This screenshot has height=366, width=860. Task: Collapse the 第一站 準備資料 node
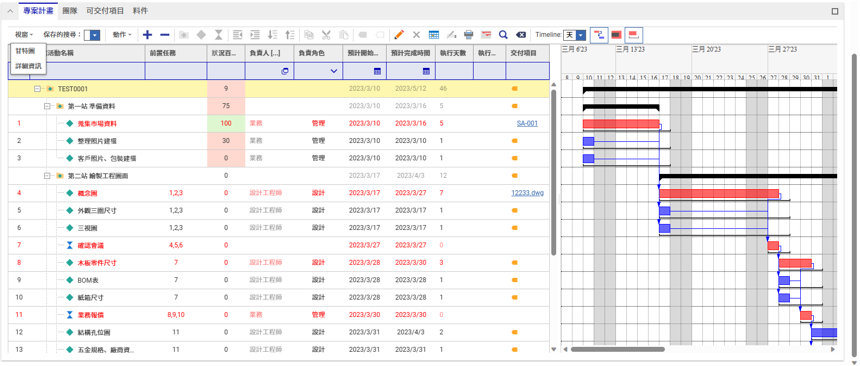pos(47,106)
